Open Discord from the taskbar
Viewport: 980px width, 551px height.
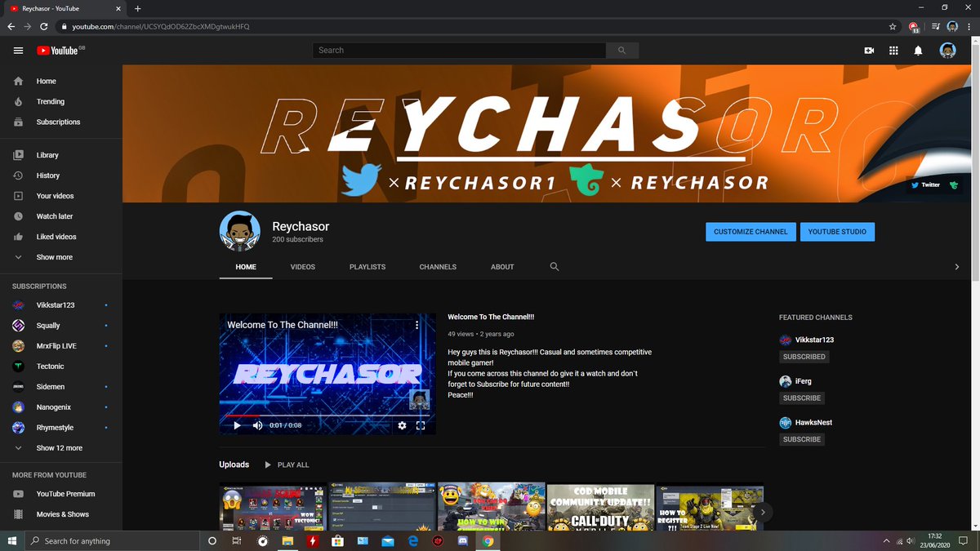coord(461,540)
